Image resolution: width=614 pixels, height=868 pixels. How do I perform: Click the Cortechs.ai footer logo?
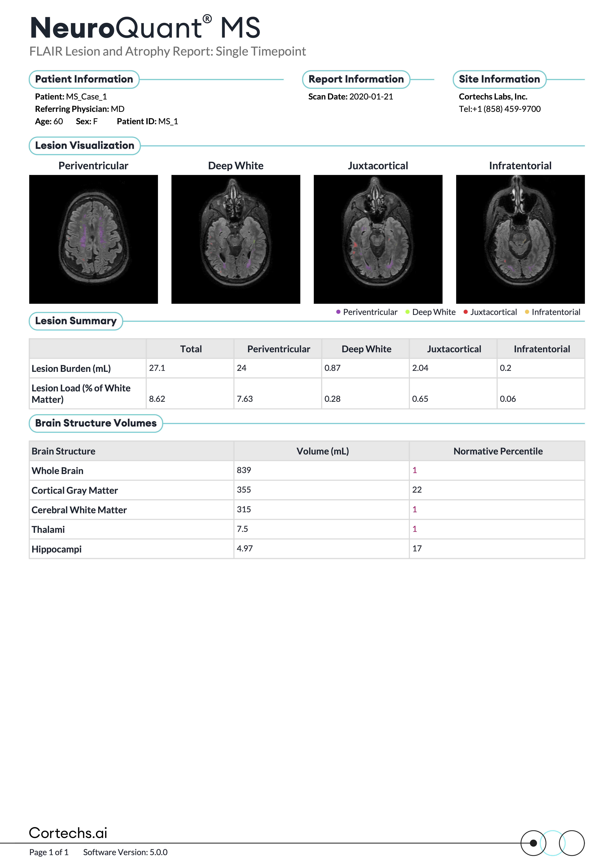[68, 833]
